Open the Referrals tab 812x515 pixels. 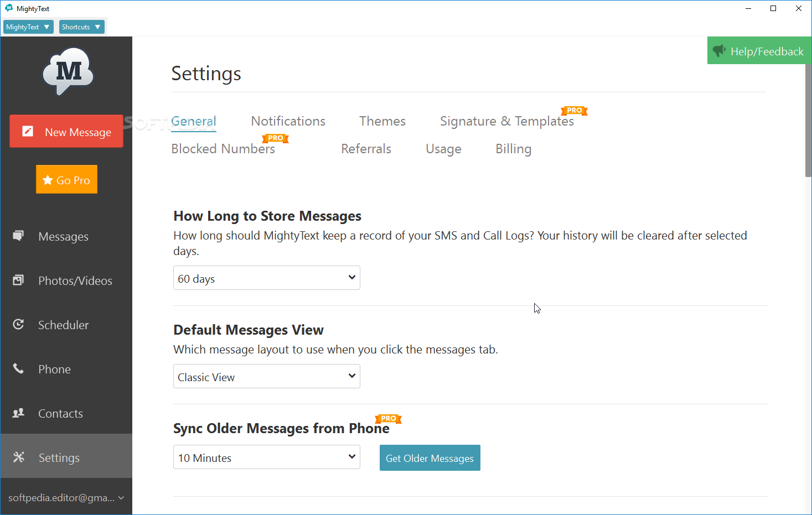(366, 149)
